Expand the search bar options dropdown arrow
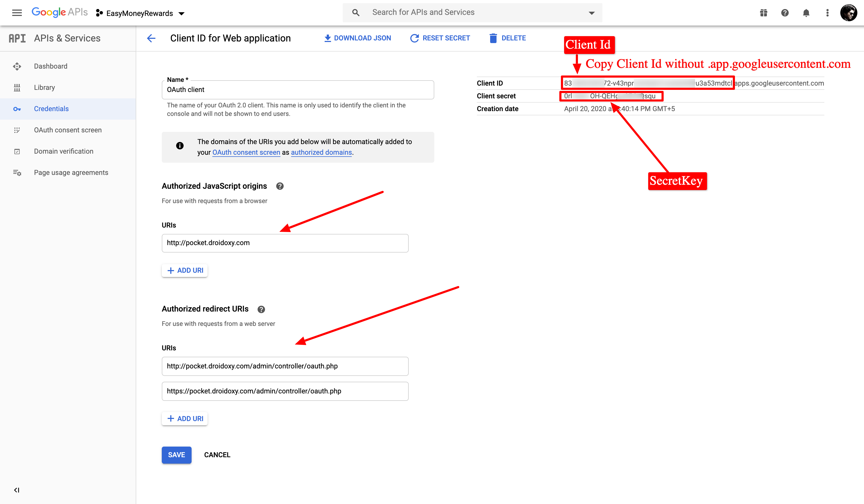This screenshot has height=504, width=864. [592, 13]
